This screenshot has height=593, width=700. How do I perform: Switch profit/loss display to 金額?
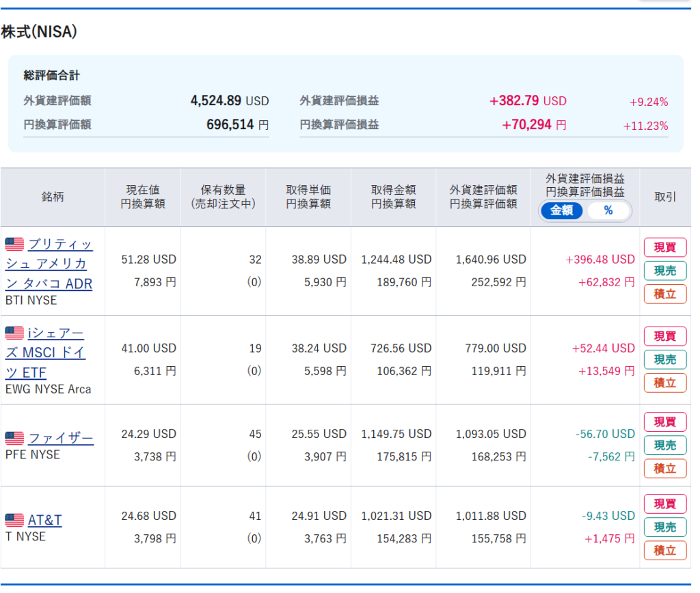click(561, 210)
